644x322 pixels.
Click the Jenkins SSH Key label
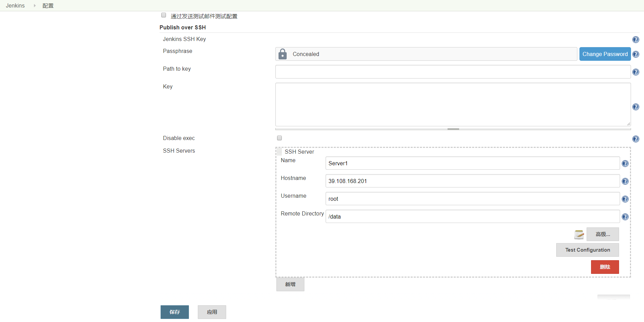pos(184,39)
